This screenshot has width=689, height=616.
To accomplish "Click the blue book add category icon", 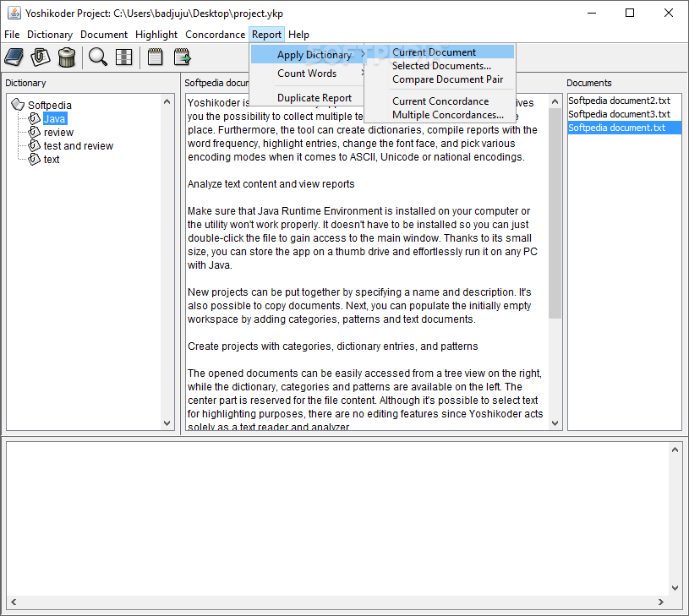I will point(14,57).
